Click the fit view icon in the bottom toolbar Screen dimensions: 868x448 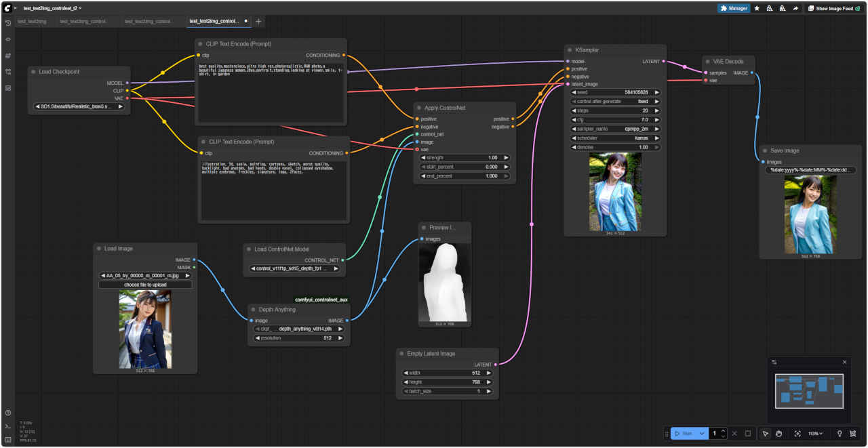[797, 433]
